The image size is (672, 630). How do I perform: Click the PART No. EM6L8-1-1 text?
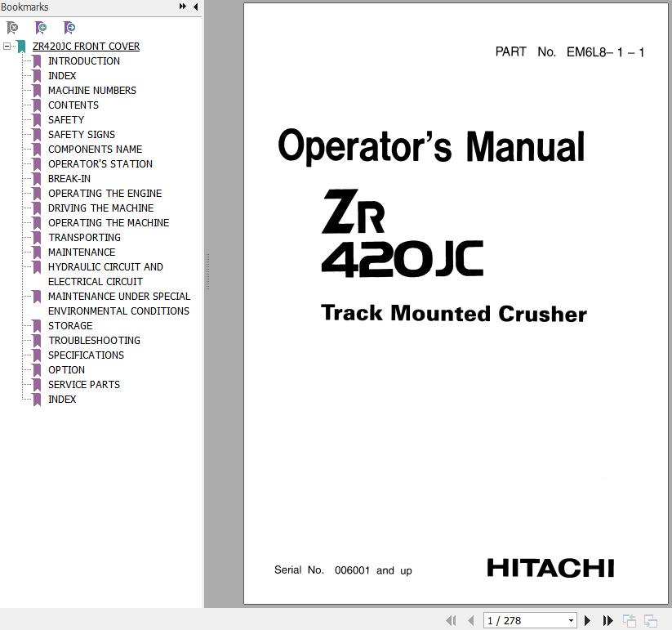570,52
